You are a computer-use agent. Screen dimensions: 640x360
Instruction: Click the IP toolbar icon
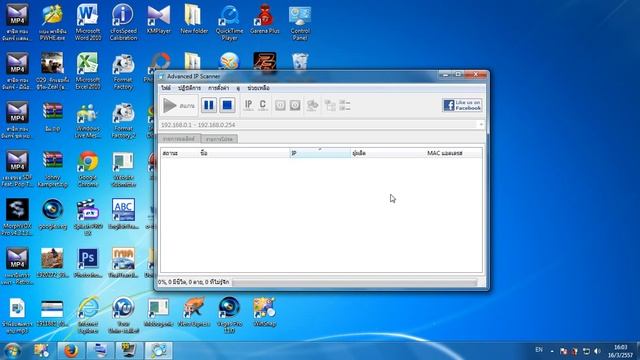click(248, 105)
